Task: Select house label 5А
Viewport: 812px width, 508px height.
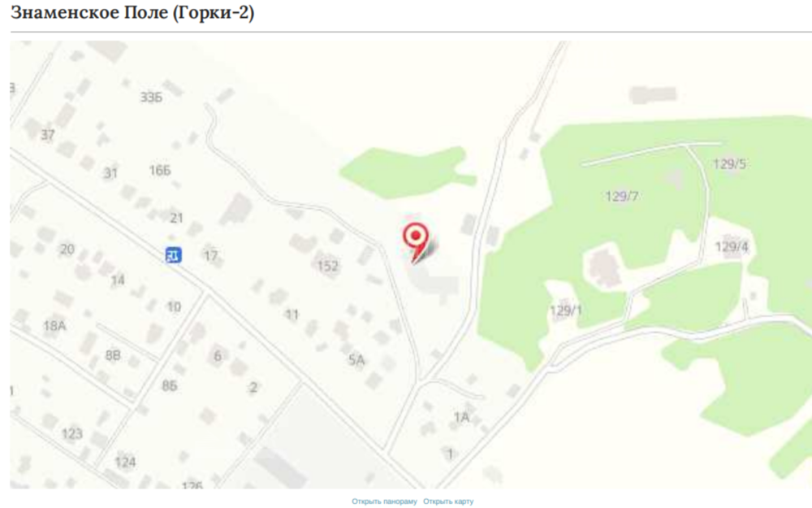Action: [x=356, y=360]
